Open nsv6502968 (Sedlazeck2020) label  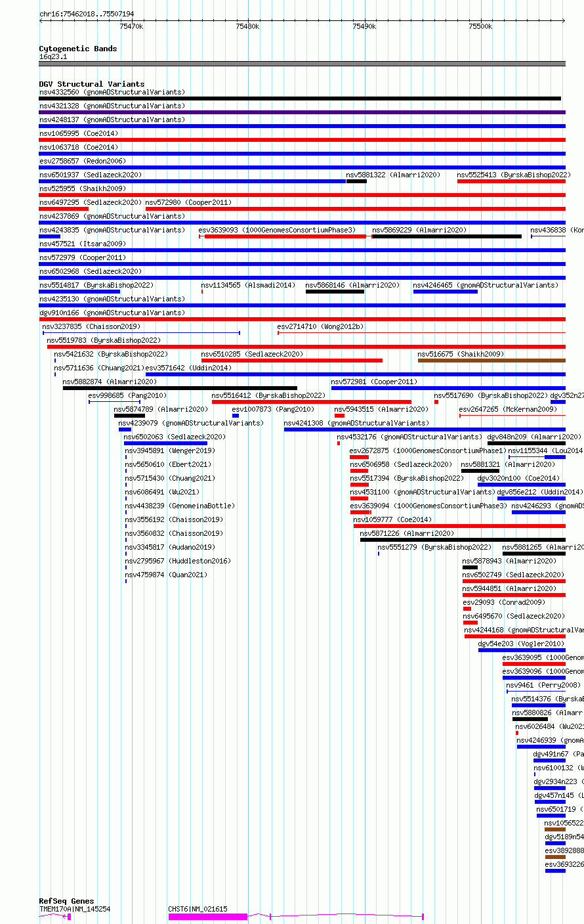pyautogui.click(x=91, y=271)
